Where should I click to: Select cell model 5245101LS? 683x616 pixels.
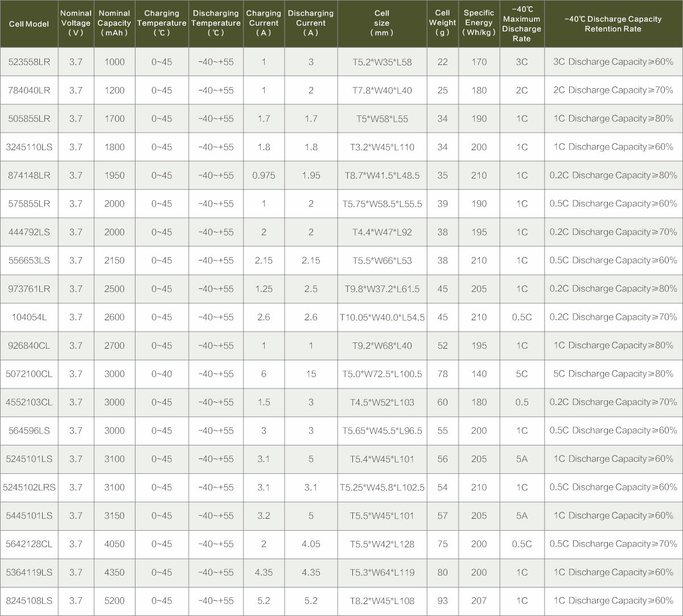pos(29,459)
